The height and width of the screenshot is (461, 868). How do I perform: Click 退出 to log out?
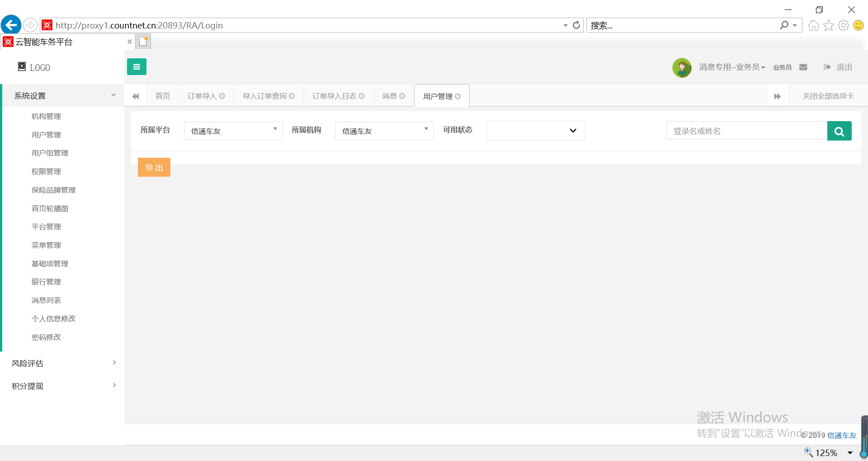pyautogui.click(x=838, y=67)
